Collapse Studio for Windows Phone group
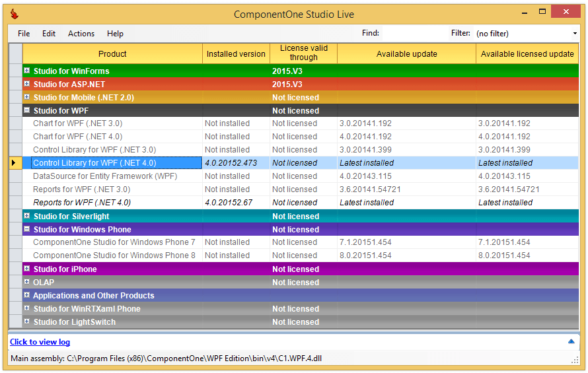This screenshot has width=588, height=373. pos(26,228)
